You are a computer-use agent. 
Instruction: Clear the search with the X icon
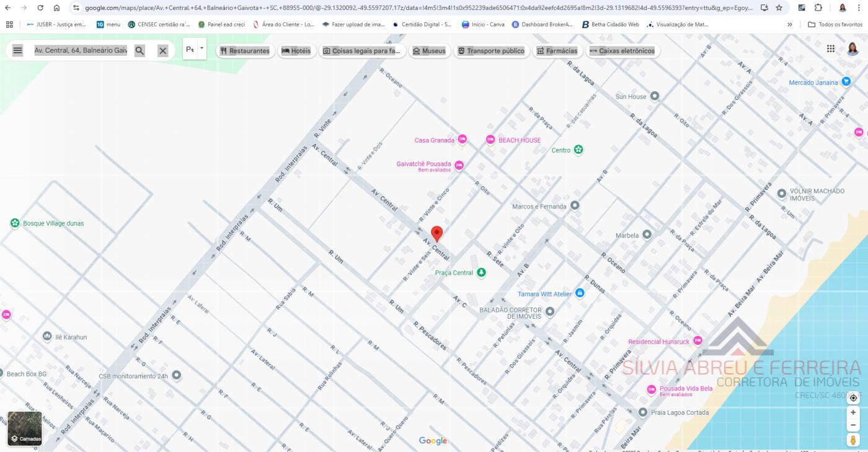pos(162,51)
